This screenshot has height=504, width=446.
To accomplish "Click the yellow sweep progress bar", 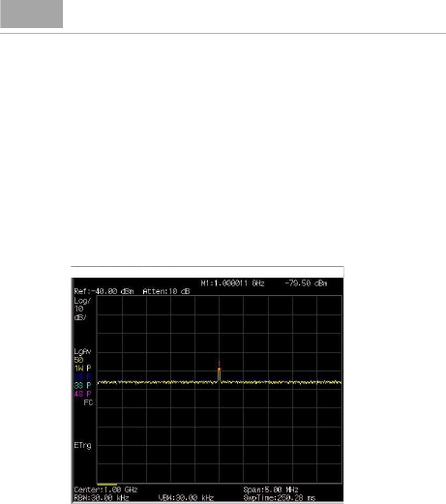I will [106, 485].
